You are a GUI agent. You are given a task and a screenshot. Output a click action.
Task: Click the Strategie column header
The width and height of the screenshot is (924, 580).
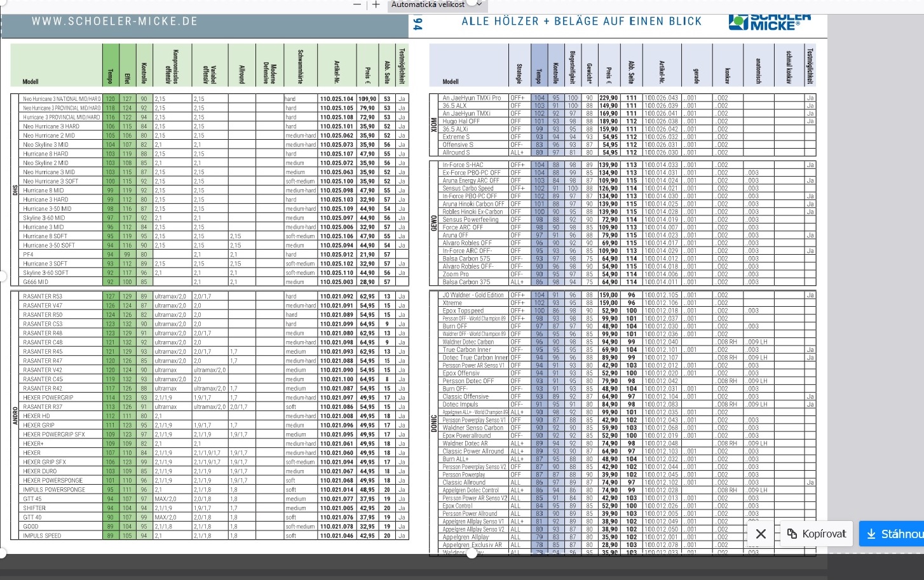pyautogui.click(x=519, y=74)
